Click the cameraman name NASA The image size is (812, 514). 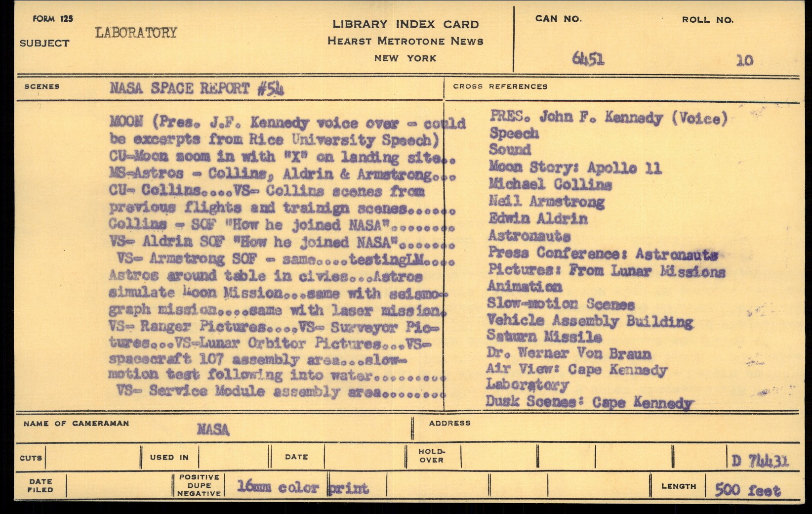[x=213, y=429]
